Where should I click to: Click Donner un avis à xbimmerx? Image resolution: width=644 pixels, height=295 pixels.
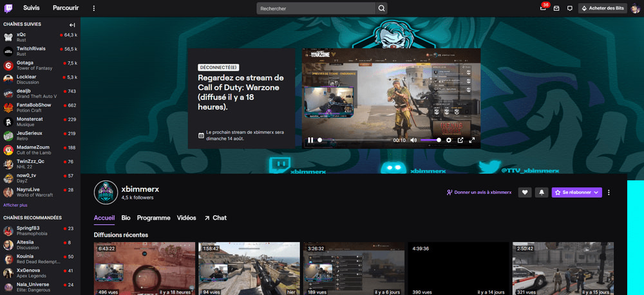coord(479,193)
